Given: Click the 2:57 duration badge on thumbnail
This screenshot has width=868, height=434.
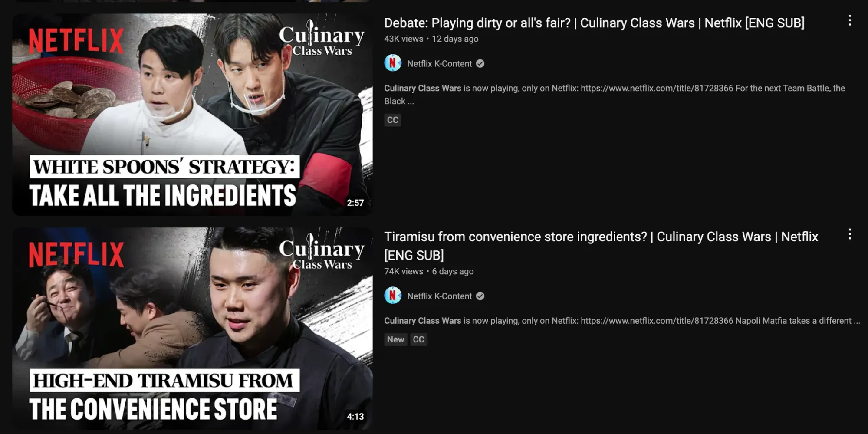Looking at the screenshot, I should coord(355,203).
